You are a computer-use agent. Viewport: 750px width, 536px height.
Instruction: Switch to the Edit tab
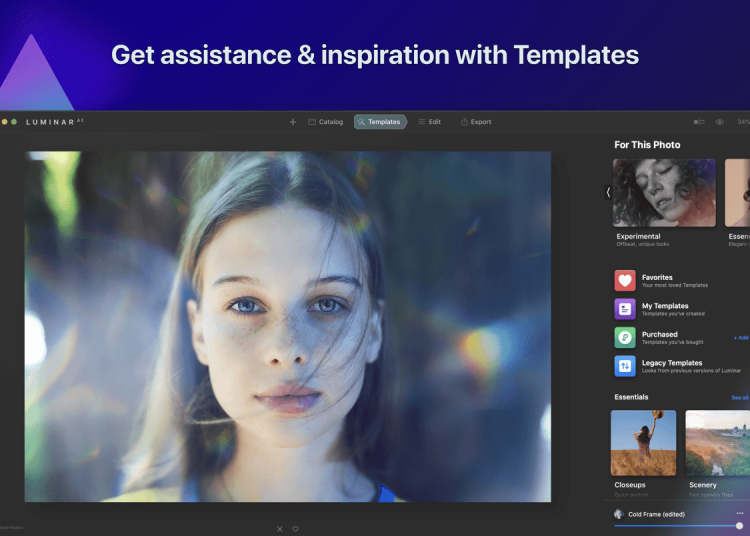tap(429, 122)
